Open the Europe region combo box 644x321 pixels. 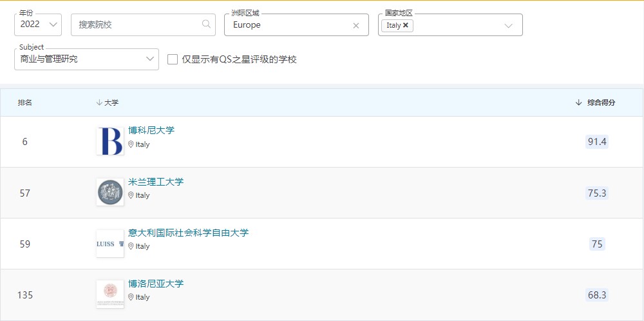point(296,24)
